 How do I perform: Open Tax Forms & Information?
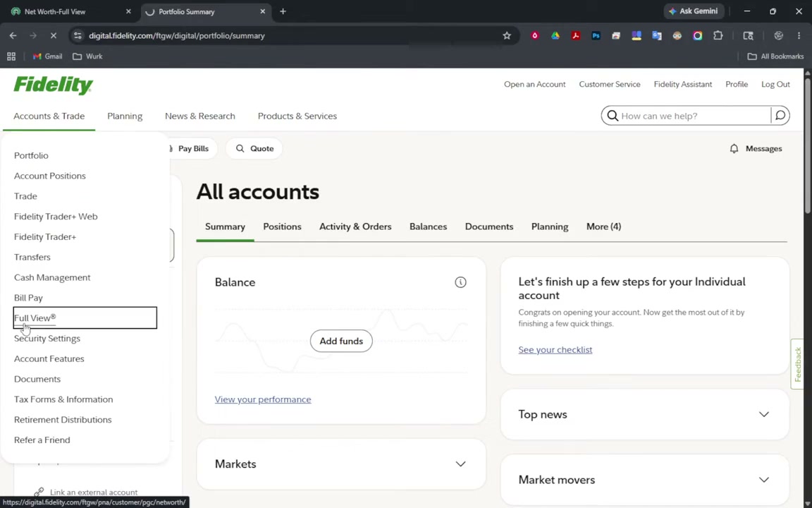pos(63,399)
